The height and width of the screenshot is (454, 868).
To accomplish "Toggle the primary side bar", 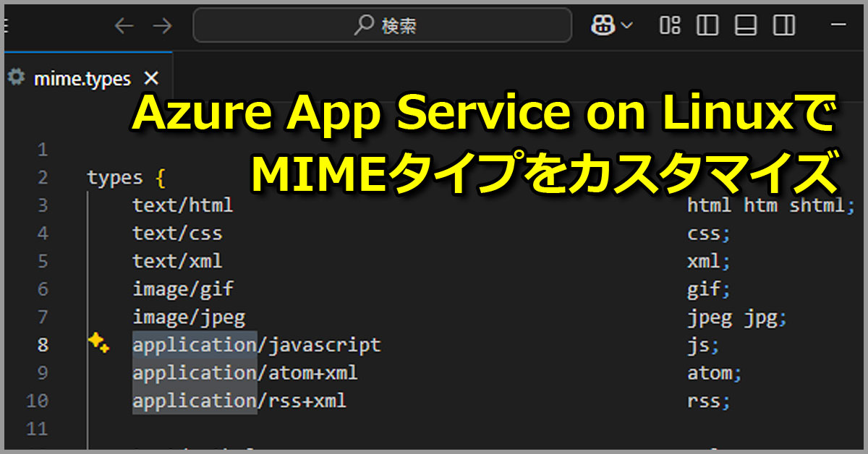I will click(x=707, y=26).
